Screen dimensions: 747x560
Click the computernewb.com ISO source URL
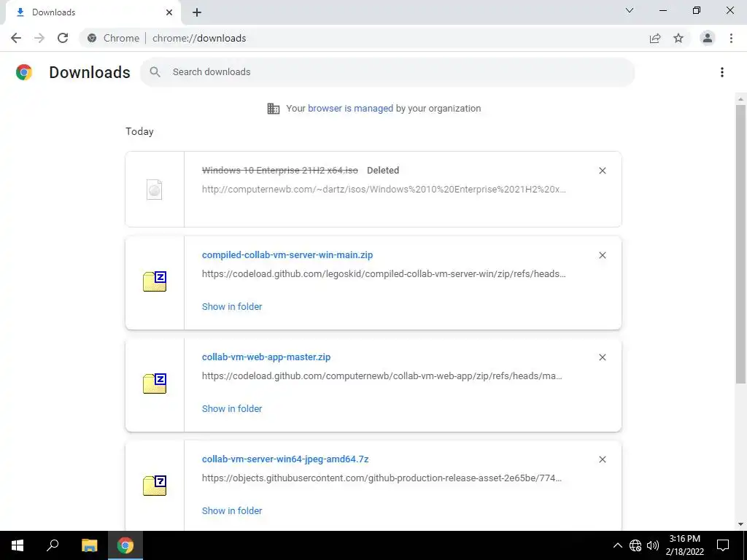click(384, 189)
